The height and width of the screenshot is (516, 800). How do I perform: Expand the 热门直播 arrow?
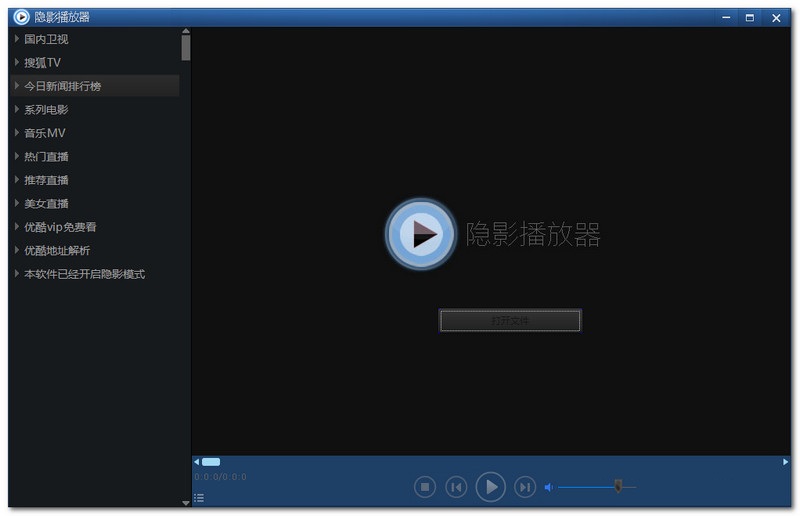(x=17, y=156)
